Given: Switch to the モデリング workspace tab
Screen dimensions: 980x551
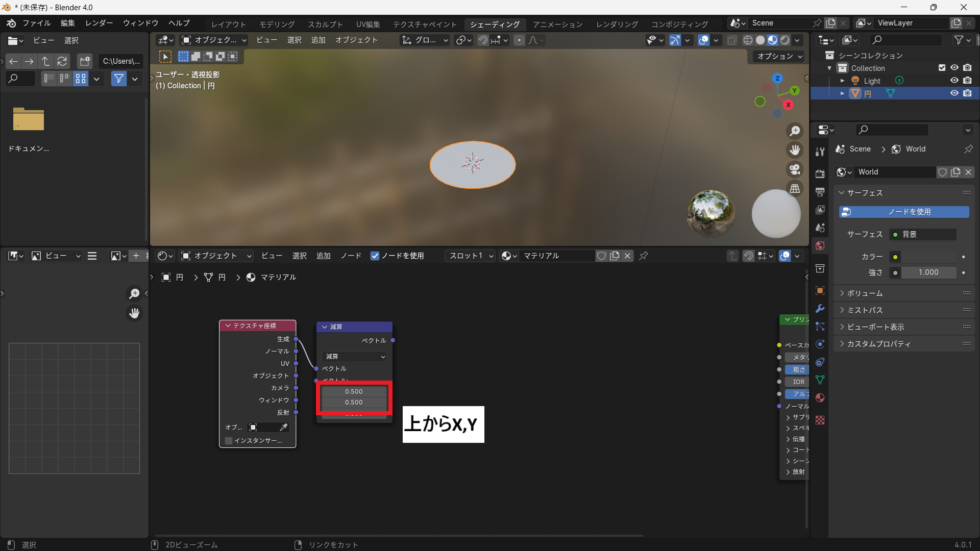Looking at the screenshot, I should pyautogui.click(x=277, y=24).
